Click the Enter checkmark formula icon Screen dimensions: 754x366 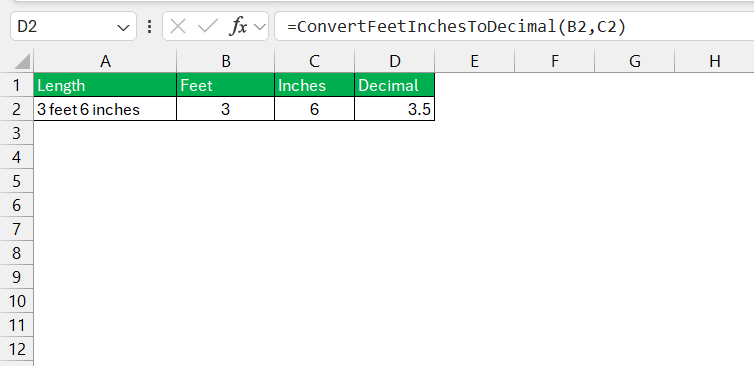click(x=208, y=26)
